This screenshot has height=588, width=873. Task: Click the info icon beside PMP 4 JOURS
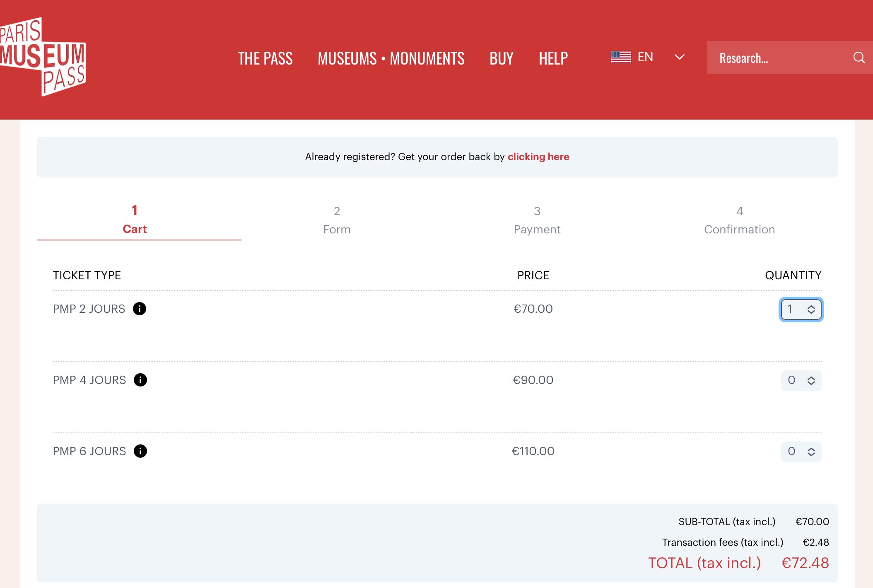pos(140,380)
